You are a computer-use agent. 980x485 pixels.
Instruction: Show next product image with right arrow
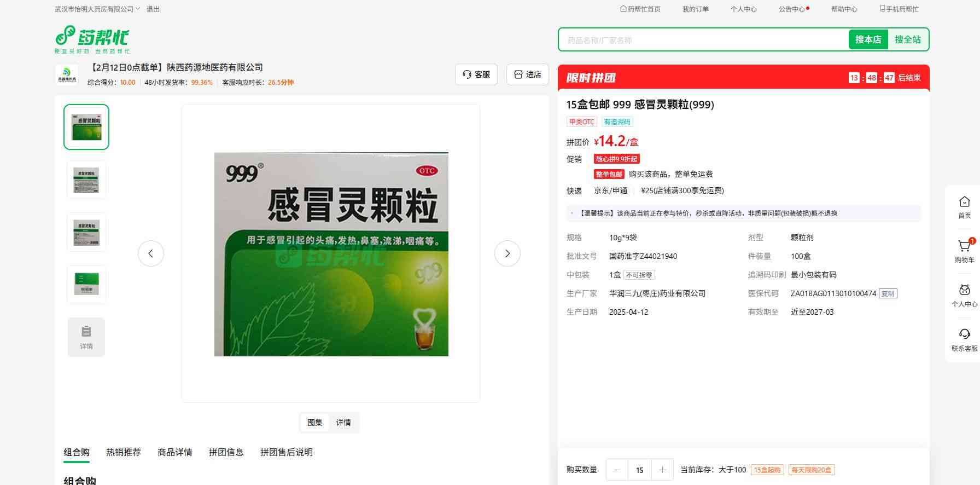tap(507, 253)
